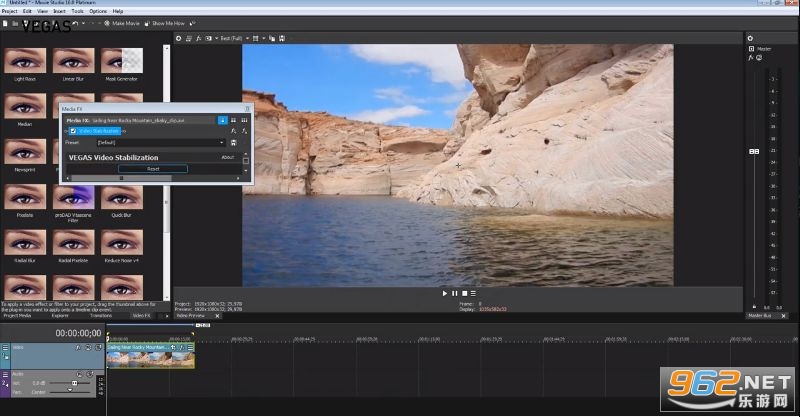The image size is (800, 417).
Task: Select the Pixelate effect thumbnail
Action: coord(25,197)
